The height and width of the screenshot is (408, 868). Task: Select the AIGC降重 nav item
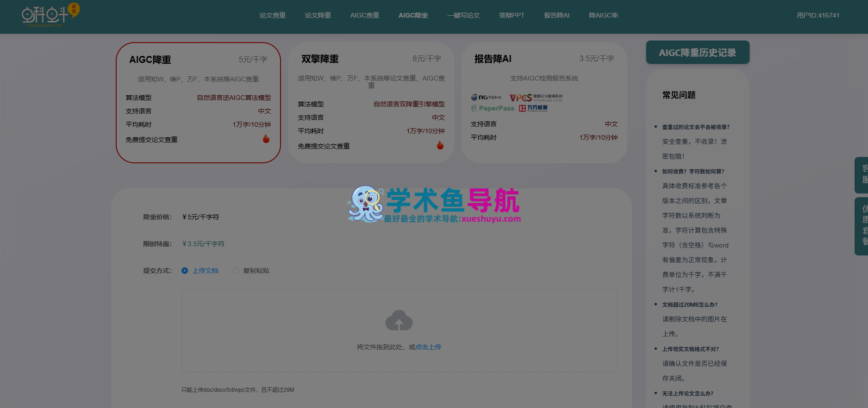pos(413,15)
